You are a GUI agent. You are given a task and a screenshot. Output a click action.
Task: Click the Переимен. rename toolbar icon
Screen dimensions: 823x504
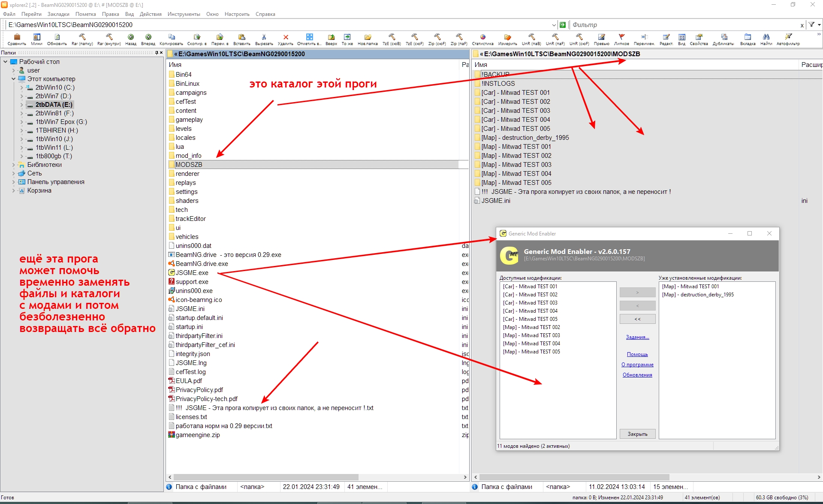coord(644,39)
